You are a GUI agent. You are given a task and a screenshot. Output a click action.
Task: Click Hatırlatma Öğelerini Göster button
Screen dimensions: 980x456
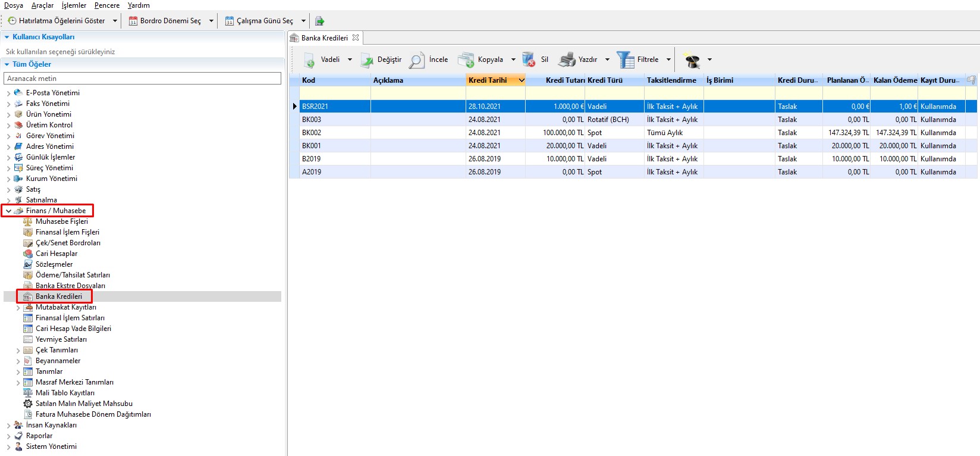click(x=56, y=21)
